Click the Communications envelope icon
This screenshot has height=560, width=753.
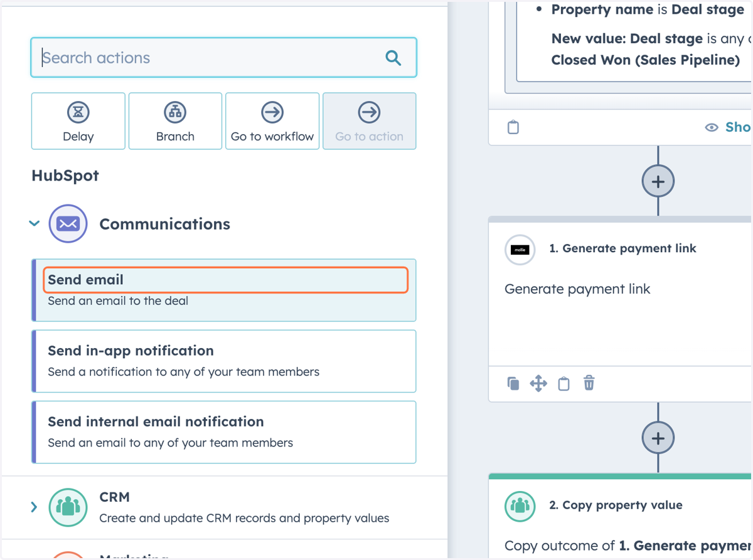coord(68,223)
